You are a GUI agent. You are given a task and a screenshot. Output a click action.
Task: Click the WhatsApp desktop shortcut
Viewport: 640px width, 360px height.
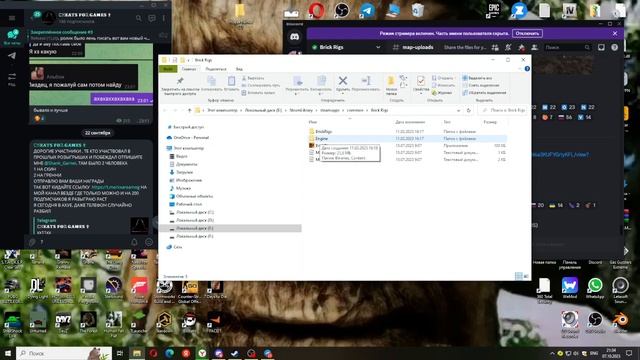point(595,288)
